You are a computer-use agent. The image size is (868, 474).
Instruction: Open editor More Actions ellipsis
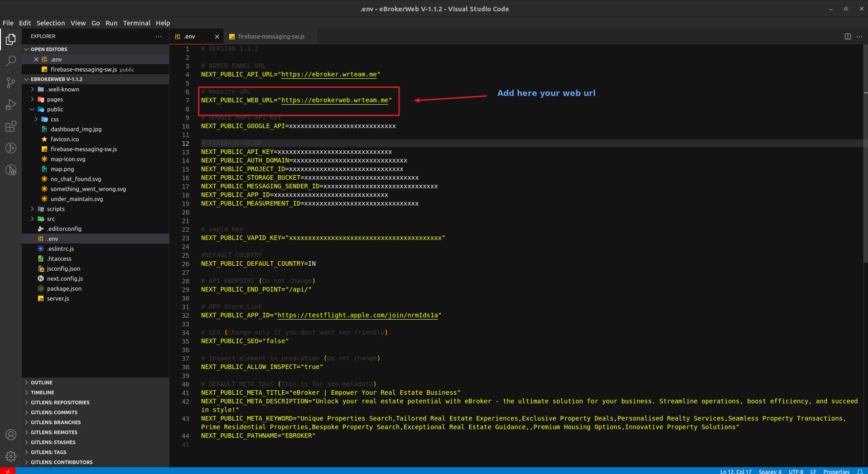(x=859, y=36)
